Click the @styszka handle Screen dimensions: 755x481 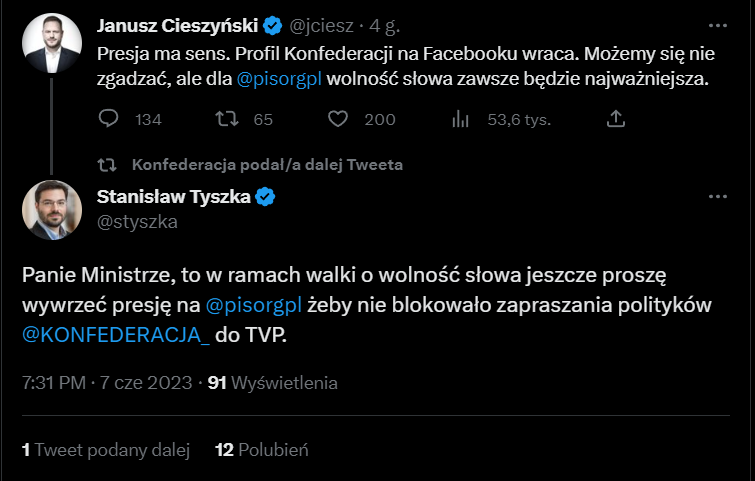click(137, 222)
